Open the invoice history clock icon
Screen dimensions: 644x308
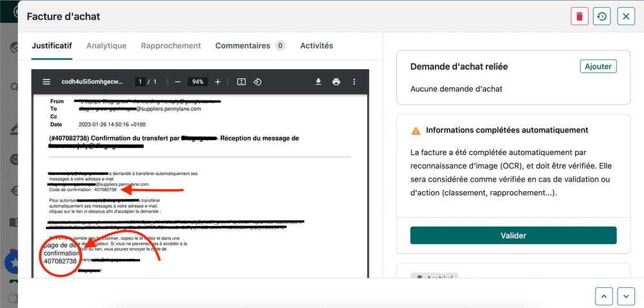coord(602,16)
